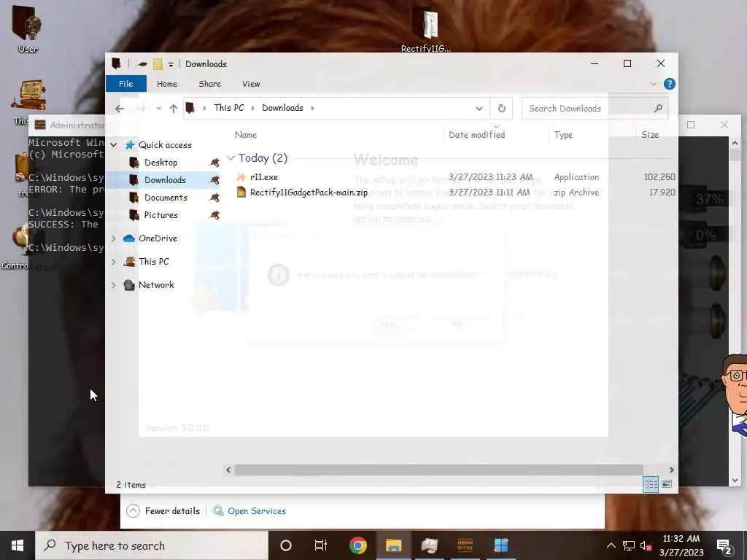This screenshot has height=560, width=747.
Task: Click Downloads breadcrumb in address bar
Action: coord(282,108)
